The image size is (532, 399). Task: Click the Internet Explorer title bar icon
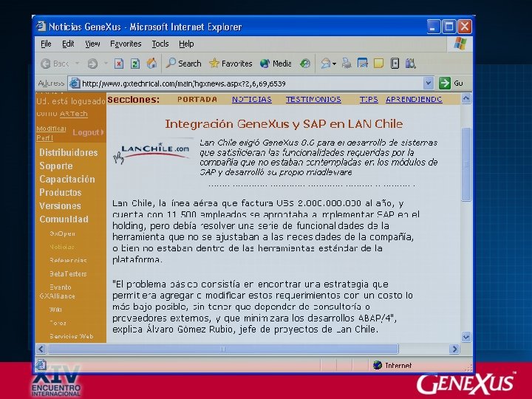point(41,26)
